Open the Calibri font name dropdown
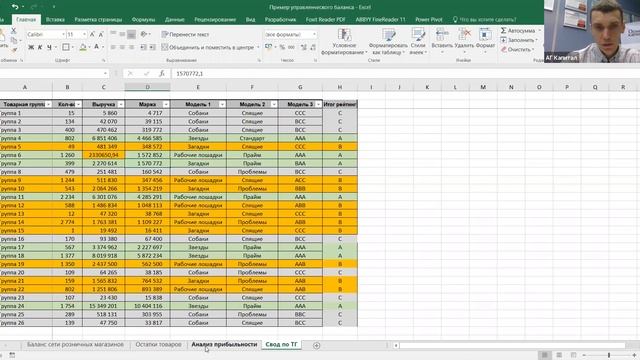The image size is (640, 360). click(x=63, y=35)
